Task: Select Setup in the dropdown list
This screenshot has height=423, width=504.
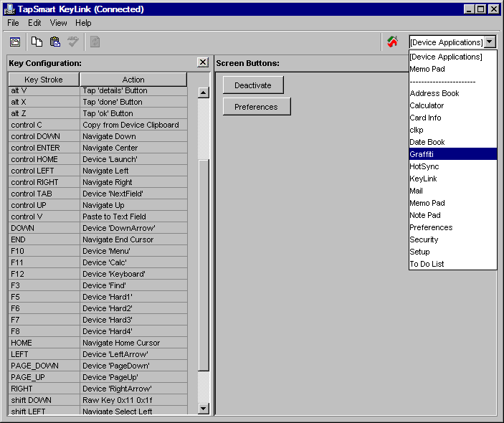Action: 453,252
